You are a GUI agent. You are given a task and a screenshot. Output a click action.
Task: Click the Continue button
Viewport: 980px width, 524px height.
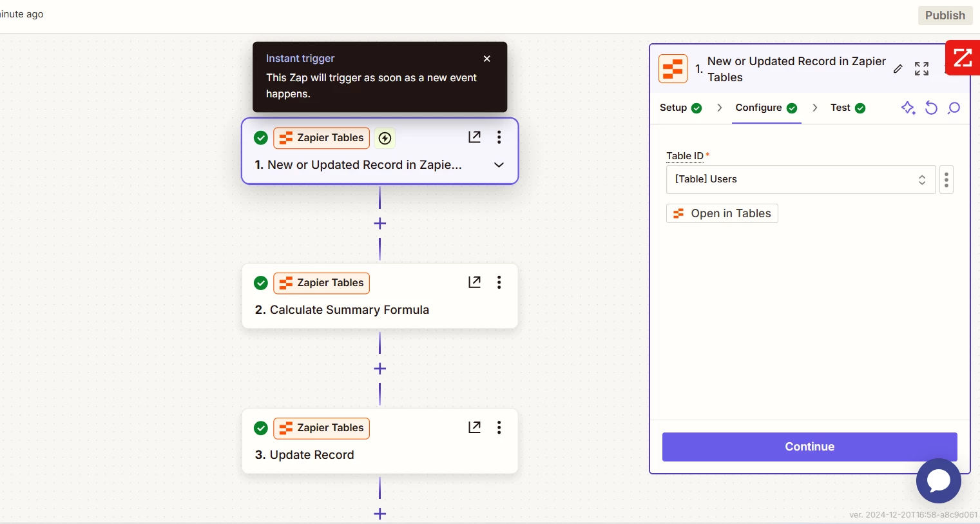pyautogui.click(x=810, y=447)
